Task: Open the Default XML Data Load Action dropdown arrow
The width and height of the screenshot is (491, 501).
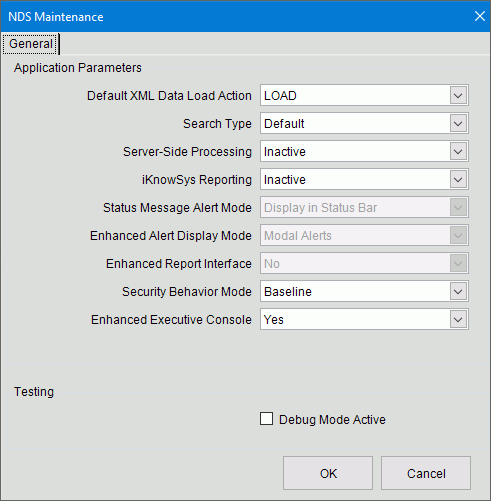Action: pyautogui.click(x=458, y=96)
